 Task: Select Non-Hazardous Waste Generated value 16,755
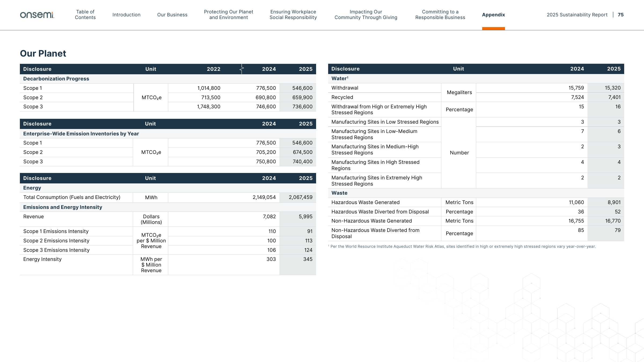[x=576, y=221]
